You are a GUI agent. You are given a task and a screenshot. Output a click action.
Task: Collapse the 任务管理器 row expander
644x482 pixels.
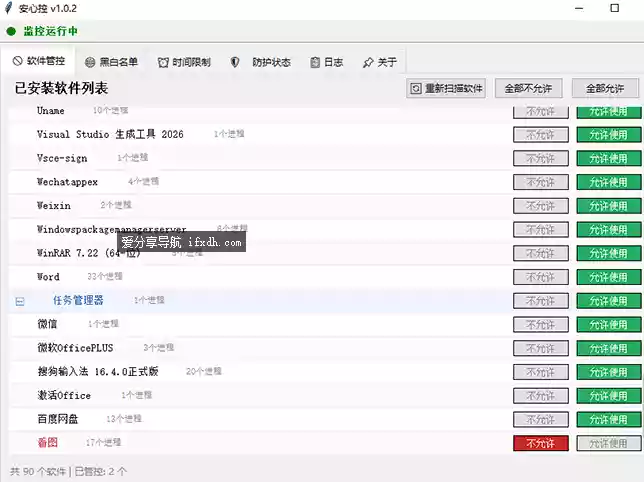pos(20,302)
